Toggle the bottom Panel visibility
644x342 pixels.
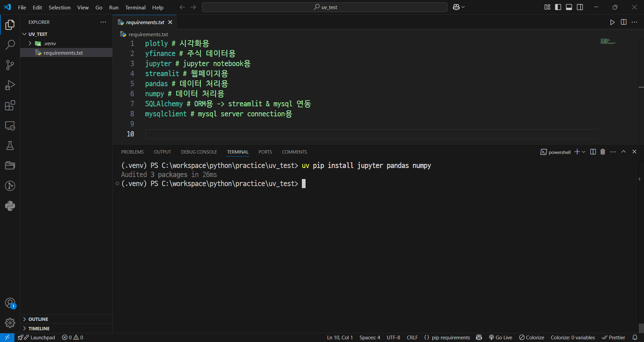pyautogui.click(x=569, y=7)
